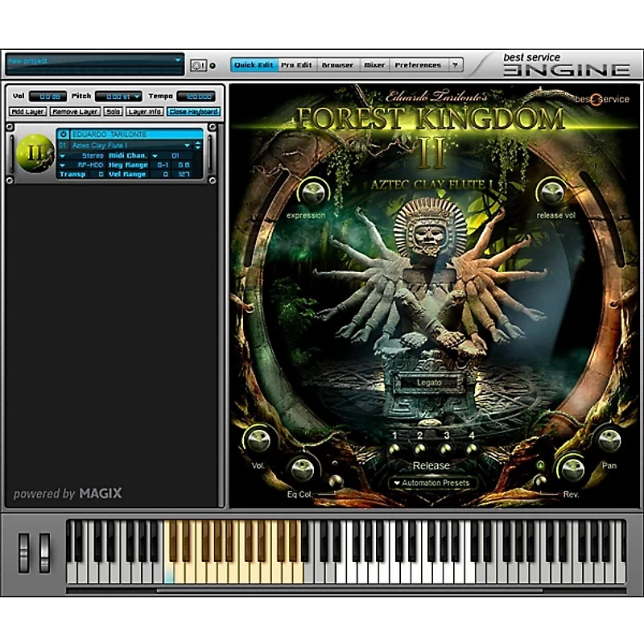
Task: Click the Vol. knob on instrument
Action: (x=258, y=440)
